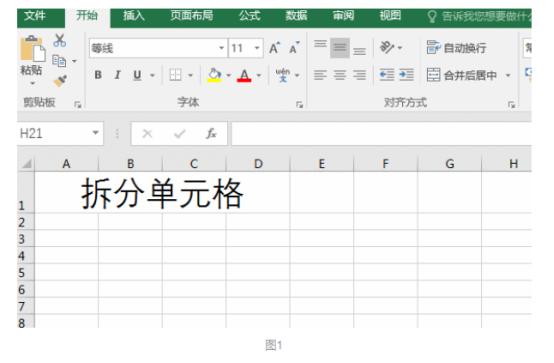The image size is (554, 363).
Task: Click the Increase Font Size icon
Action: point(274,48)
